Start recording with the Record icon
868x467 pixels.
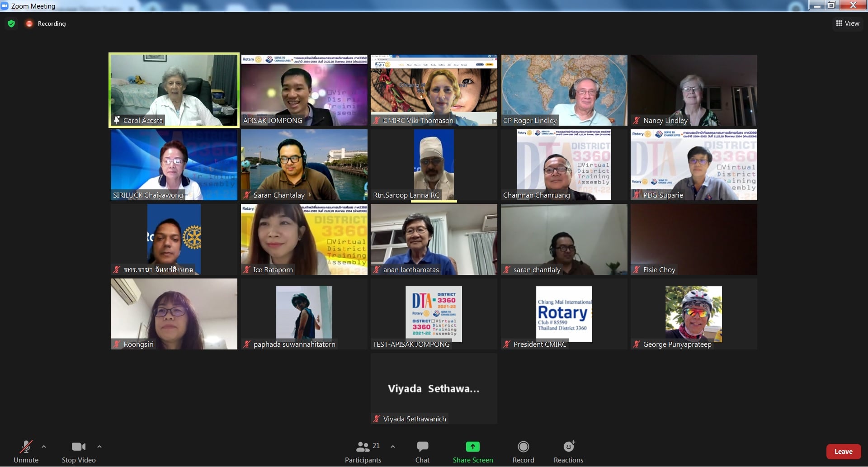point(523,447)
